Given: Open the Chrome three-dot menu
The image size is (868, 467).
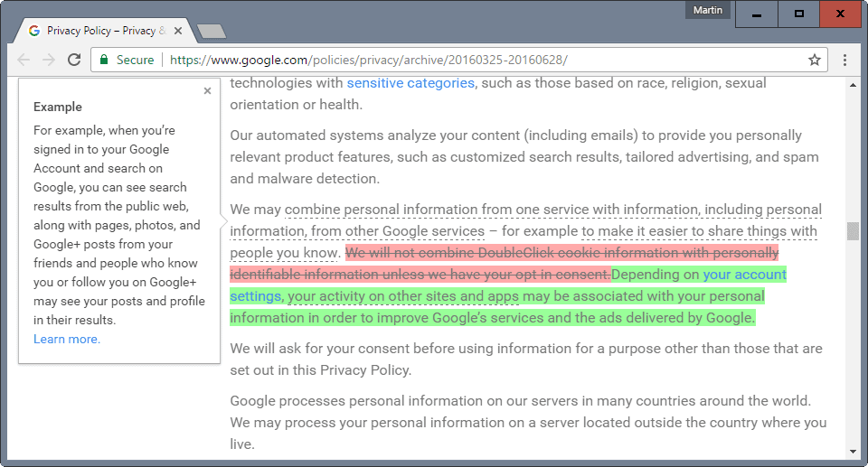Looking at the screenshot, I should [844, 60].
